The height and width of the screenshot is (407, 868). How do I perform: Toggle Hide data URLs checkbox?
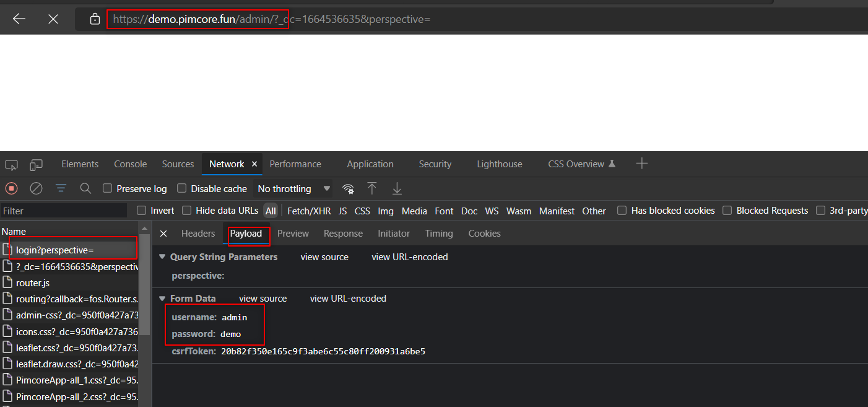187,211
